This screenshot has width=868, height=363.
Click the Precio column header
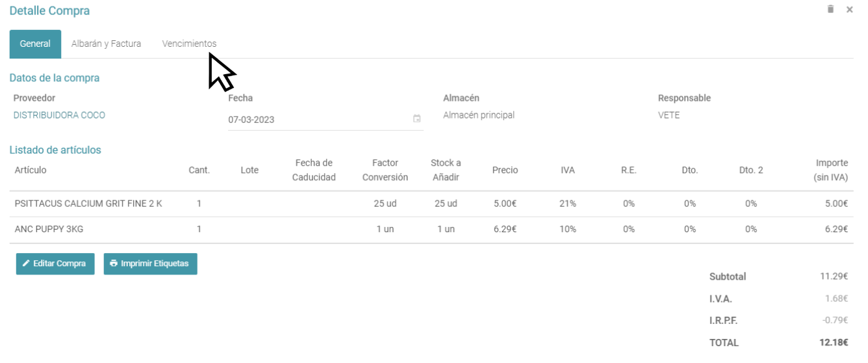coord(505,170)
